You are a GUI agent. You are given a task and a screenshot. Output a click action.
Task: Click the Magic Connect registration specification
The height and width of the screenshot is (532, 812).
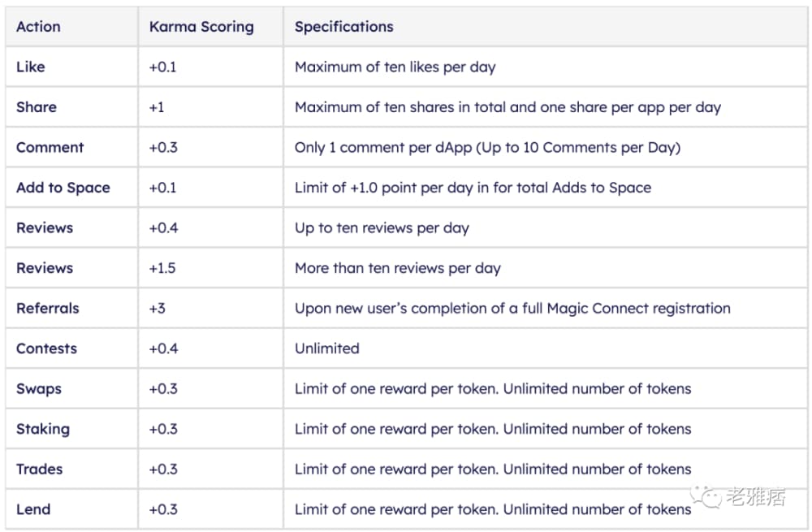pyautogui.click(x=512, y=309)
